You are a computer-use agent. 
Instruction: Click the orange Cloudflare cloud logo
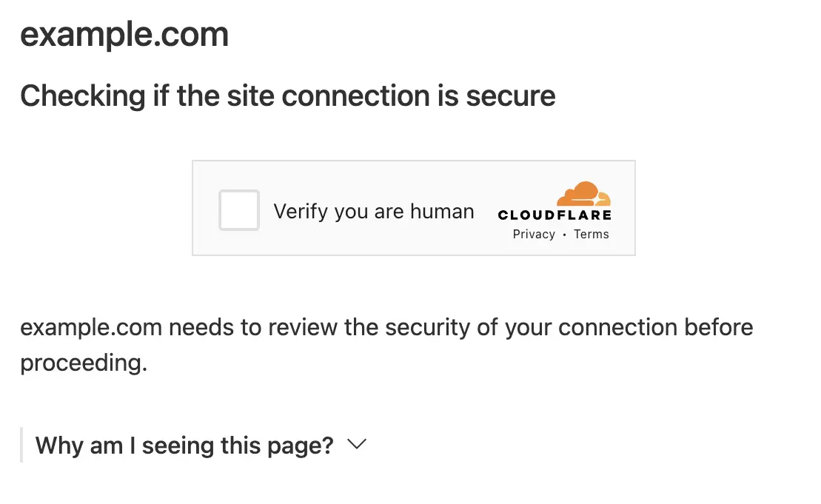pyautogui.click(x=583, y=193)
